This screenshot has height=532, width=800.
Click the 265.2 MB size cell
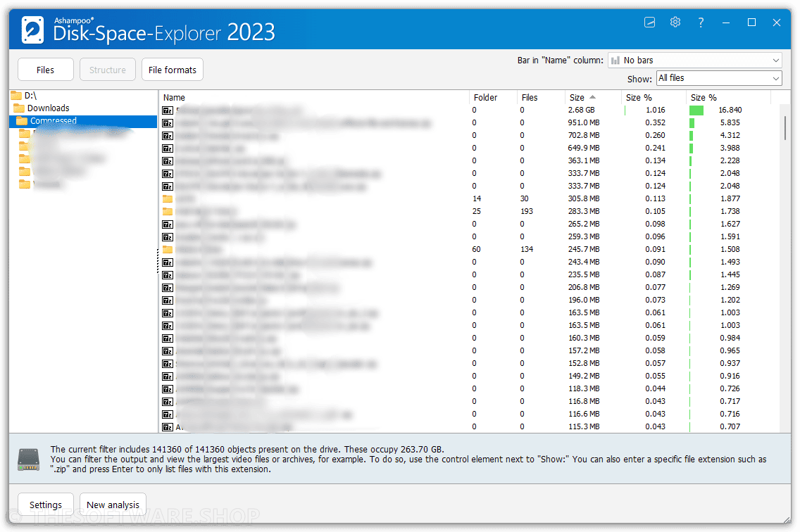(584, 224)
